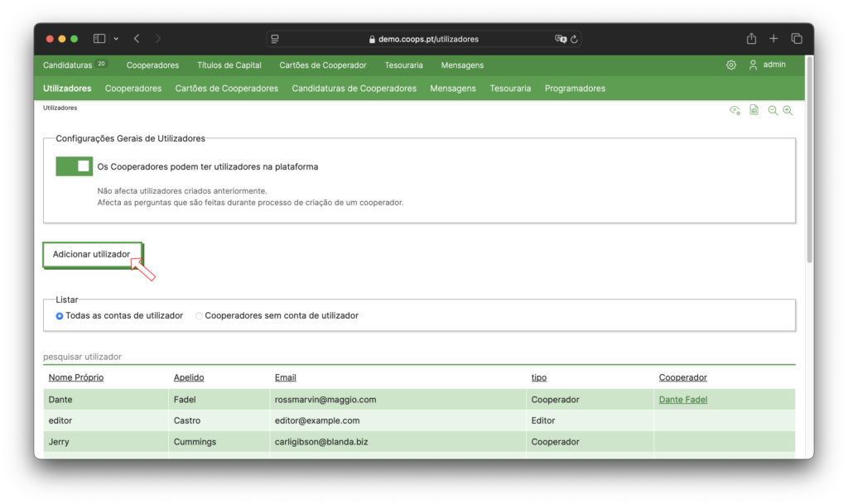Show Safari tab overview

pyautogui.click(x=797, y=39)
